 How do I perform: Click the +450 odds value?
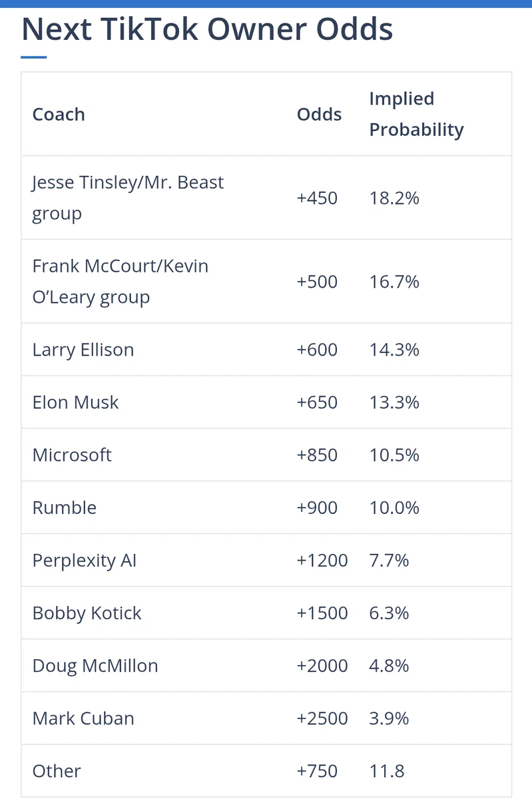tap(318, 198)
